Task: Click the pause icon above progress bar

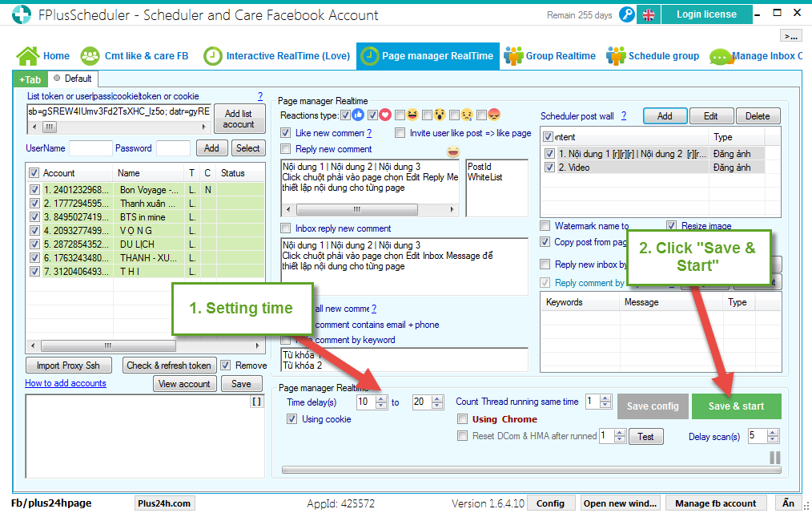Action: click(774, 458)
